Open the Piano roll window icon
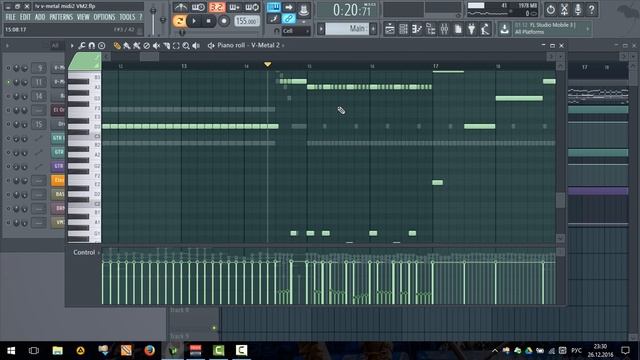 417,29
